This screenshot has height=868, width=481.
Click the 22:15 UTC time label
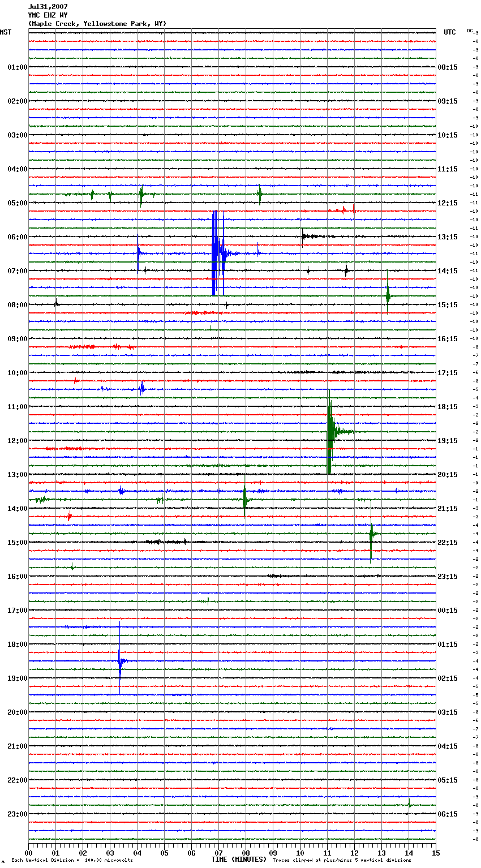coord(448,543)
